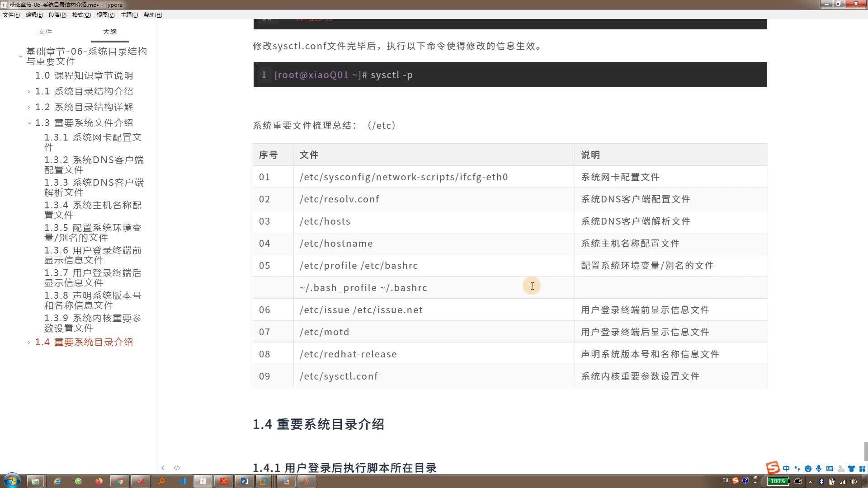The image size is (868, 488).
Task: Open Sogou soft keyboard
Action: point(830,469)
